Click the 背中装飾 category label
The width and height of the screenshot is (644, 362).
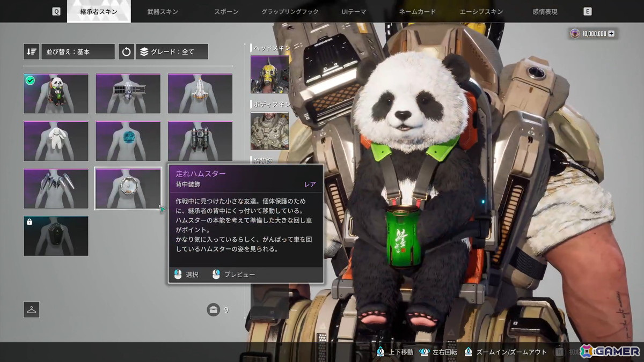pos(187,184)
